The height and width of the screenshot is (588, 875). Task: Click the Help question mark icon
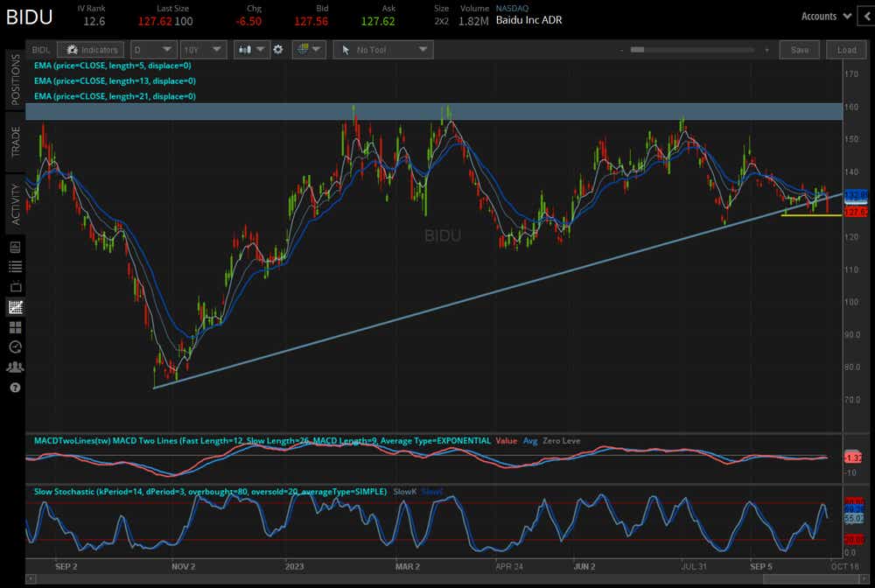[14, 388]
